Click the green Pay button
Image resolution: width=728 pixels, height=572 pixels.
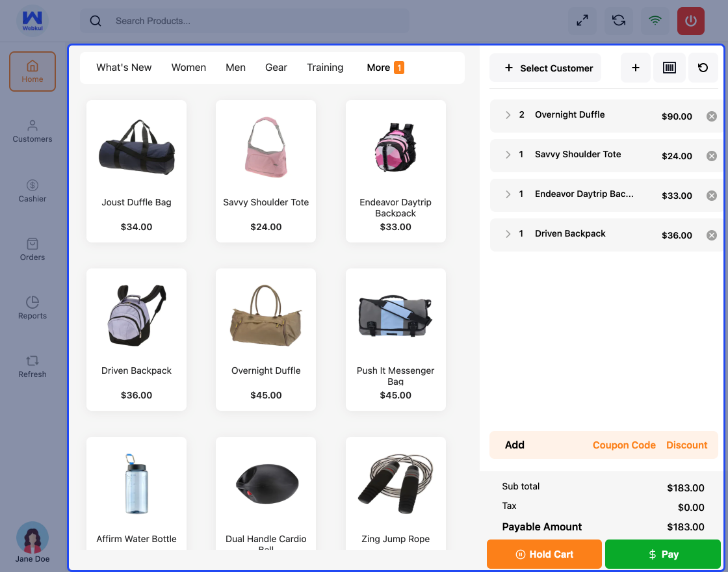[662, 554]
